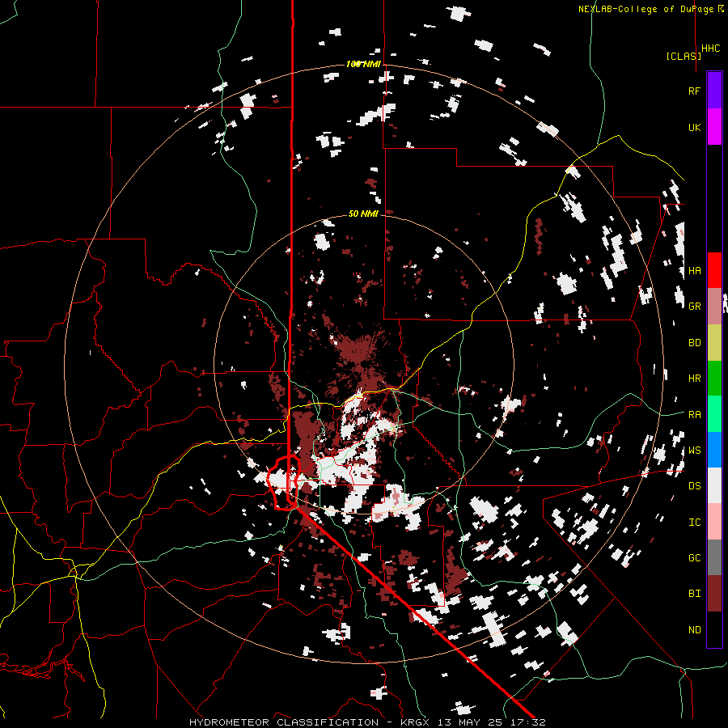This screenshot has width=728, height=728.
Task: Click the IC legend label
Action: click(694, 523)
